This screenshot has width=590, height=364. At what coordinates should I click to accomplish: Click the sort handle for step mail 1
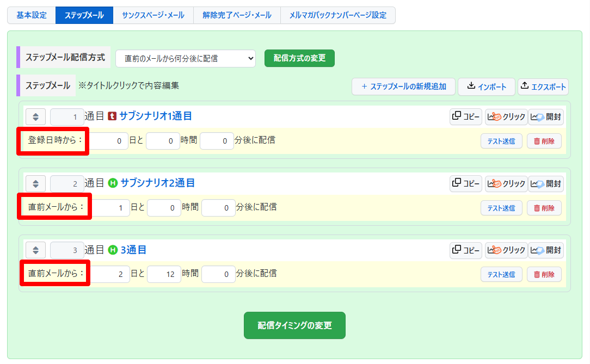[x=35, y=117]
